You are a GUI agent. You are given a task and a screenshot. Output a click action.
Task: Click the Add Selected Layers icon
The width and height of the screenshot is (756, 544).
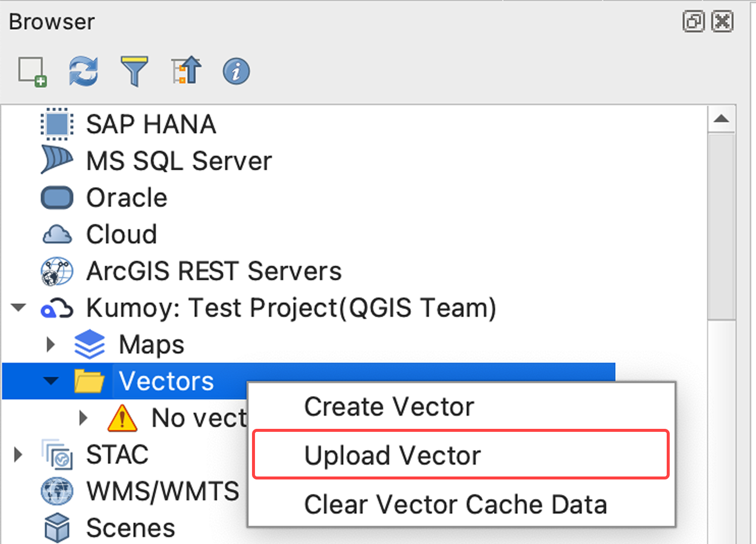point(32,71)
